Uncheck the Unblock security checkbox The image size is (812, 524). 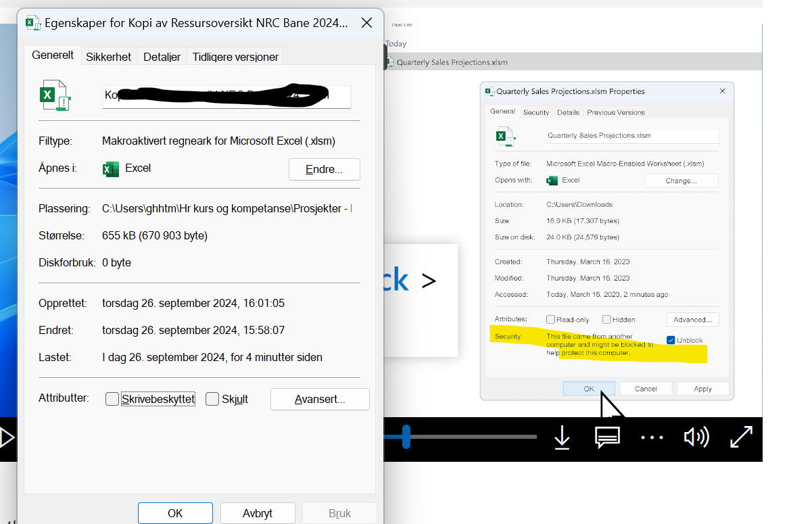[x=671, y=340]
